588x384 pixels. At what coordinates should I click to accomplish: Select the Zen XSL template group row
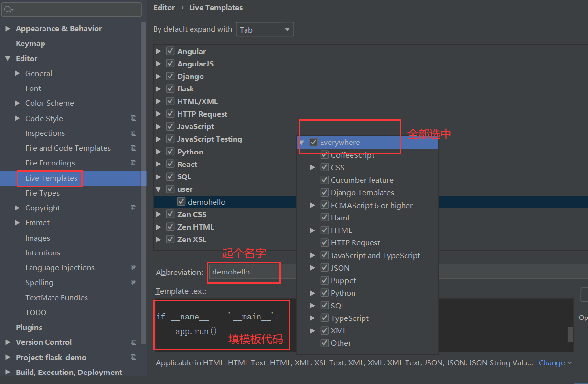(192, 239)
